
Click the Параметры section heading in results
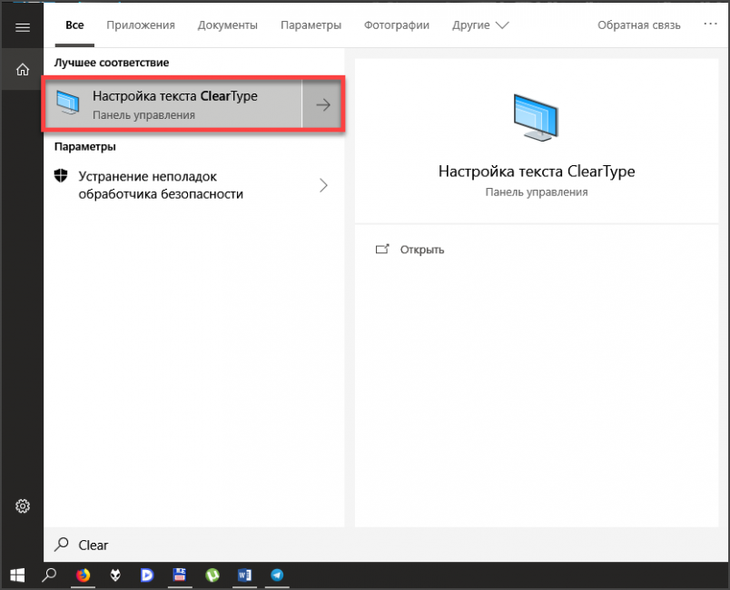tap(85, 147)
